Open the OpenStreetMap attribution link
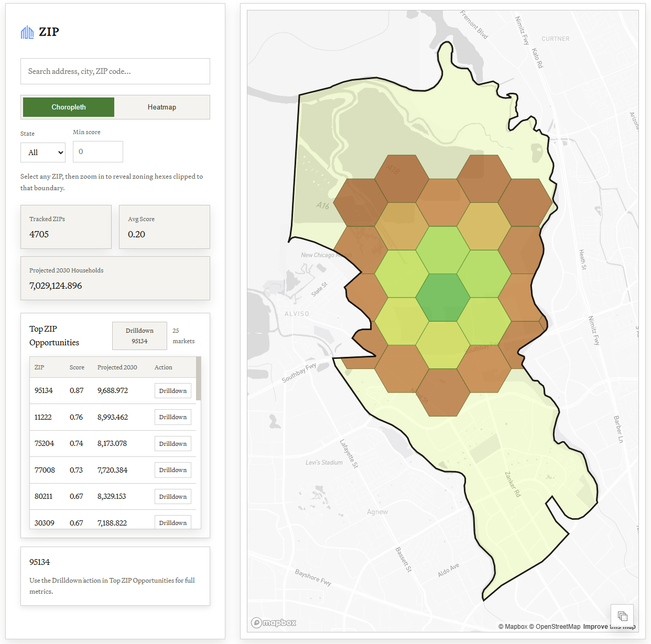 click(555, 627)
